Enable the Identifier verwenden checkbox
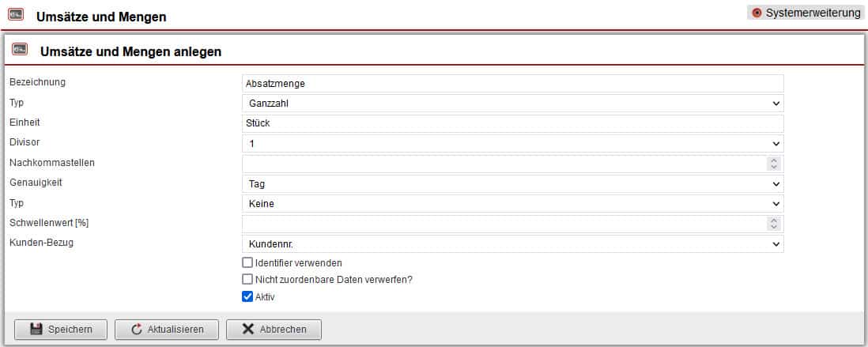 tap(247, 262)
